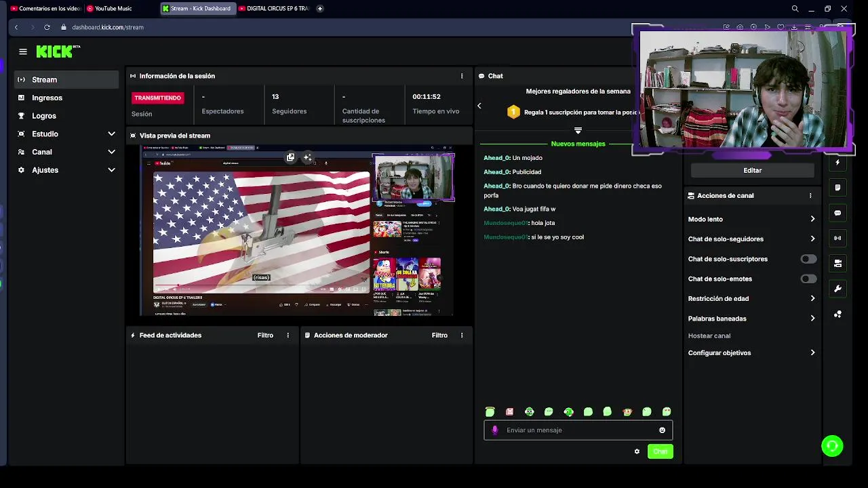The height and width of the screenshot is (488, 868).
Task: Open the chat bubble icon in the right rail
Action: (x=837, y=213)
